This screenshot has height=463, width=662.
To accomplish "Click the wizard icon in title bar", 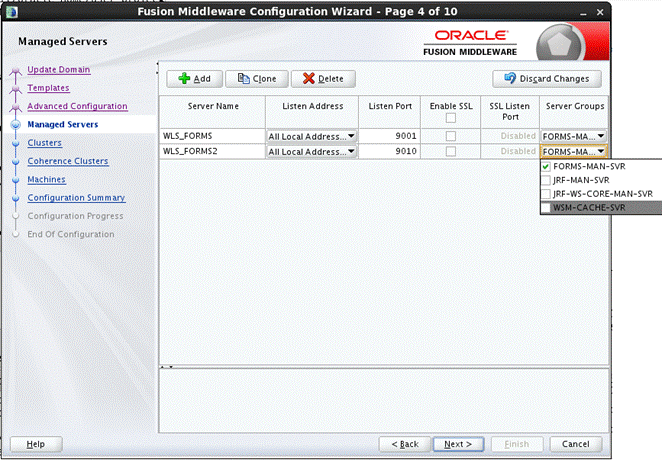I will pos(12,12).
